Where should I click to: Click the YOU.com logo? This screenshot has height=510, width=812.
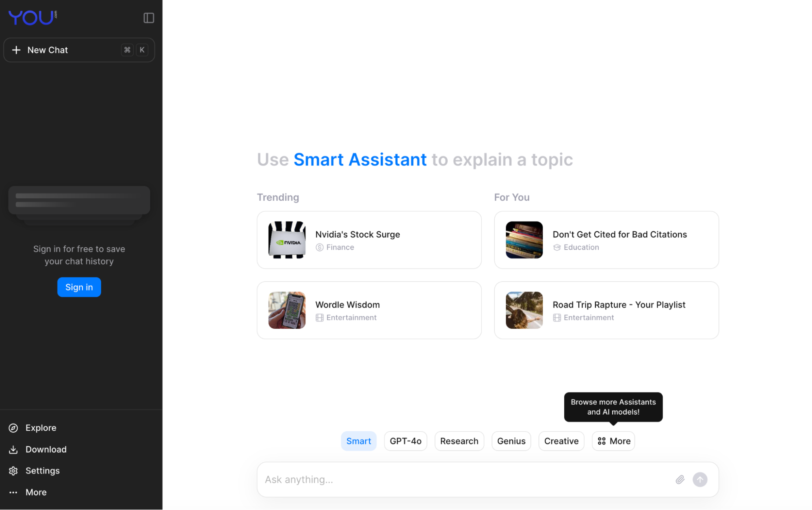(32, 17)
